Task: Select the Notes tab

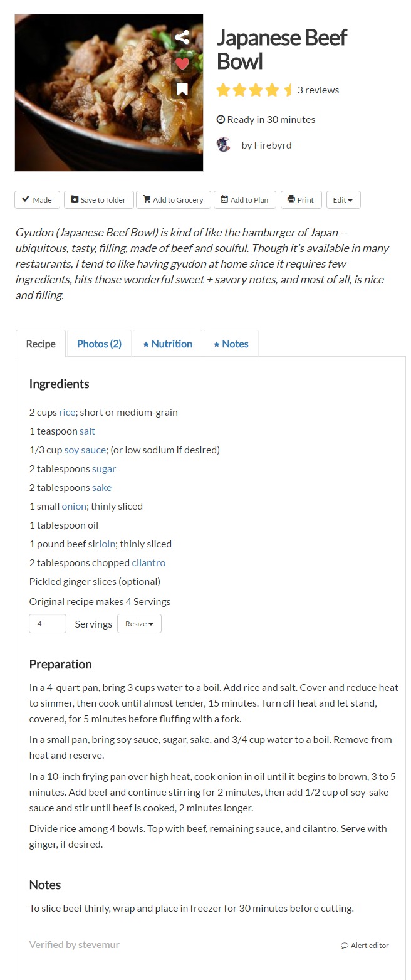Action: (231, 344)
